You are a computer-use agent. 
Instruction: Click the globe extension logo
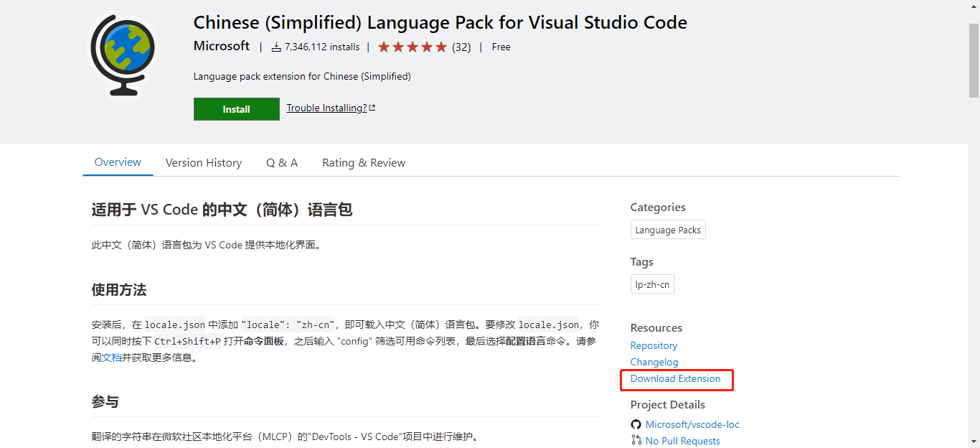(x=124, y=56)
